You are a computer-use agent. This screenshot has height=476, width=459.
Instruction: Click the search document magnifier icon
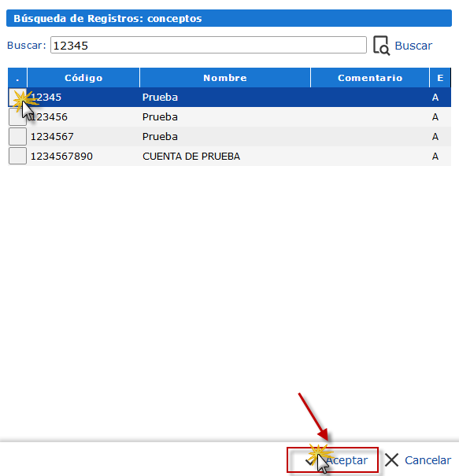381,46
